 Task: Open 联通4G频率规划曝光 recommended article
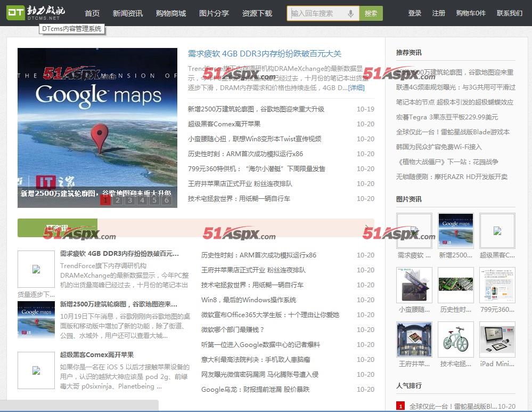pyautogui.click(x=456, y=87)
